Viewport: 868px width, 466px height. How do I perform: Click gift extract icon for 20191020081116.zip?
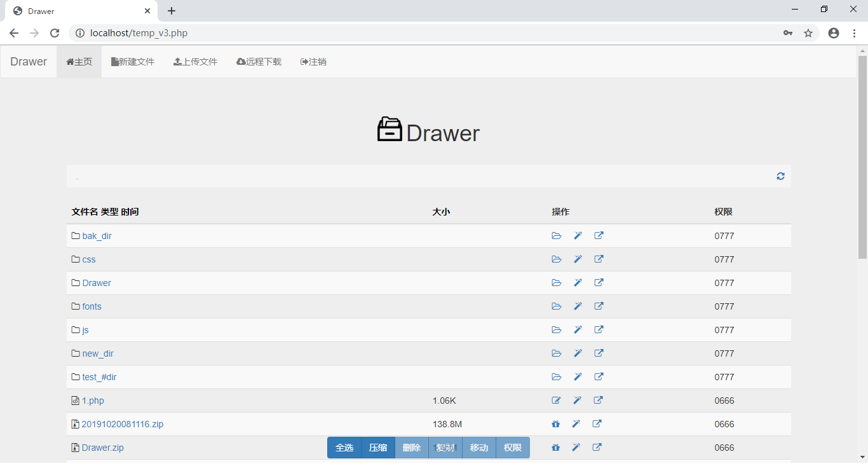(555, 424)
